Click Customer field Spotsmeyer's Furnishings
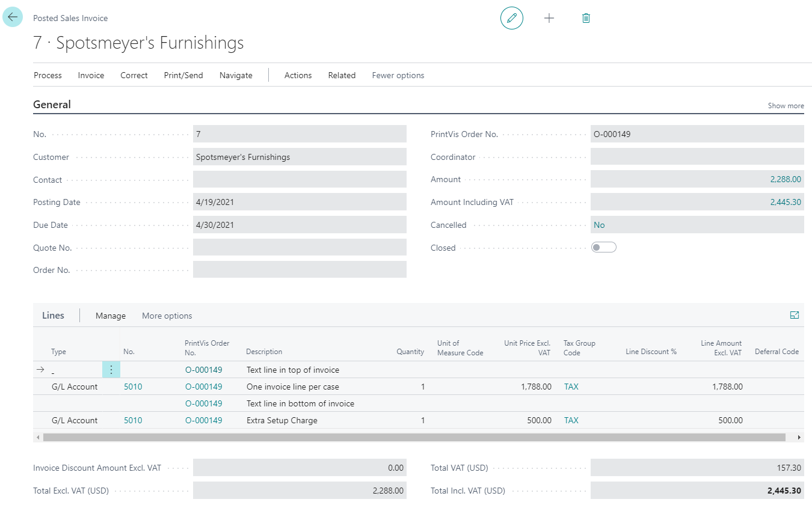 pyautogui.click(x=300, y=157)
